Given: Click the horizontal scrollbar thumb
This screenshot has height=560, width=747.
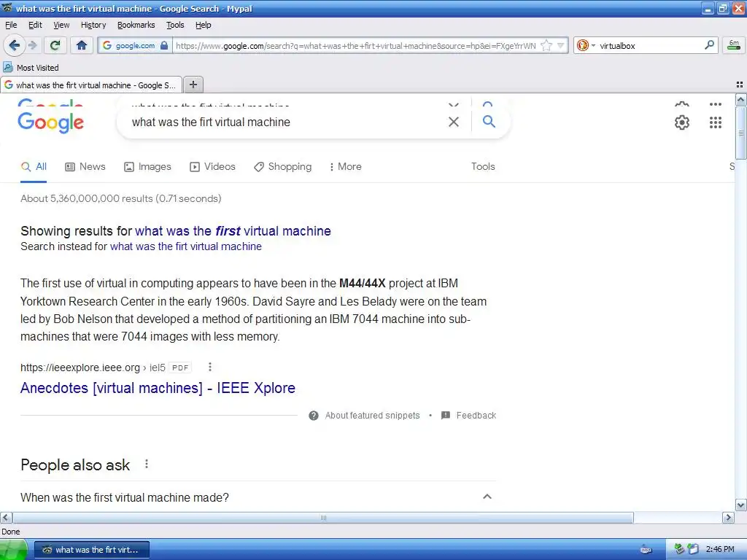Looking at the screenshot, I should 323,518.
